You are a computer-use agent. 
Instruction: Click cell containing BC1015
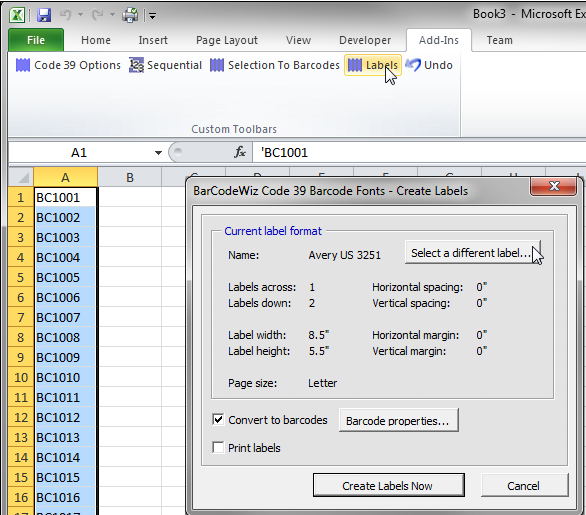click(65, 477)
